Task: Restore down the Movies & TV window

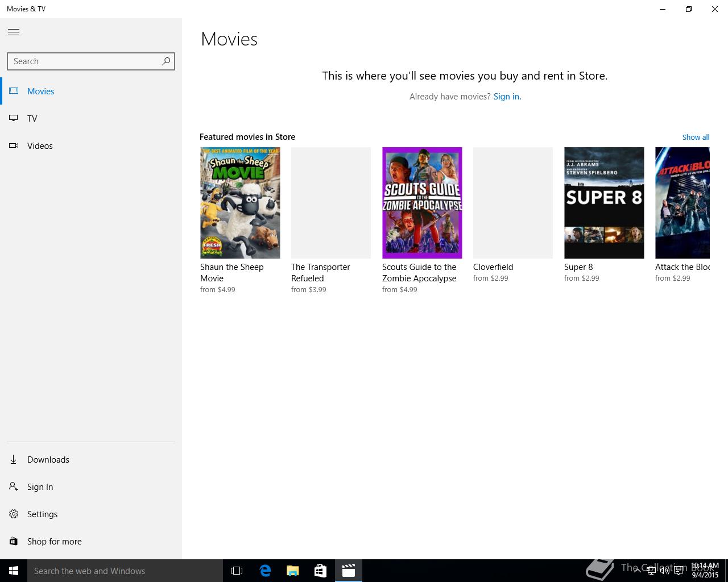Action: [x=688, y=9]
